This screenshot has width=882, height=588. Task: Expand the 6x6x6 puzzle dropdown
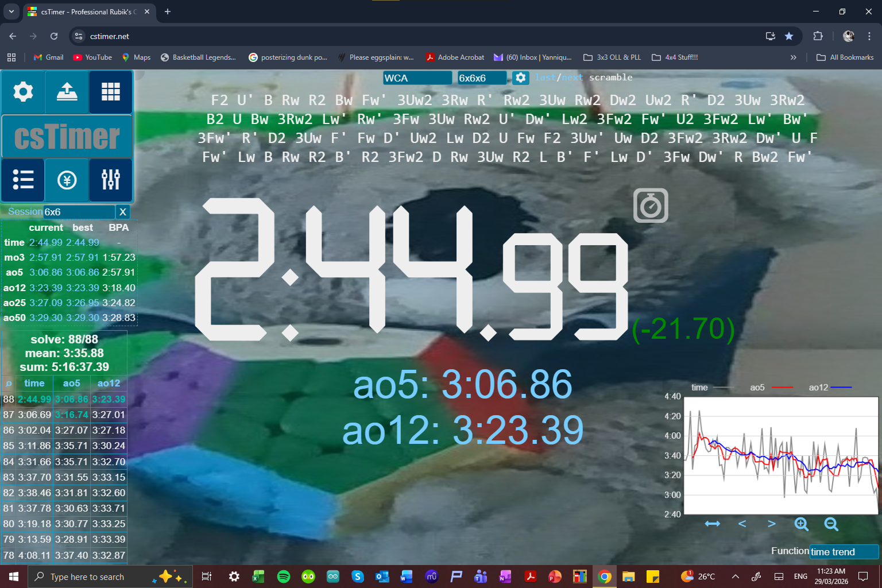(482, 78)
